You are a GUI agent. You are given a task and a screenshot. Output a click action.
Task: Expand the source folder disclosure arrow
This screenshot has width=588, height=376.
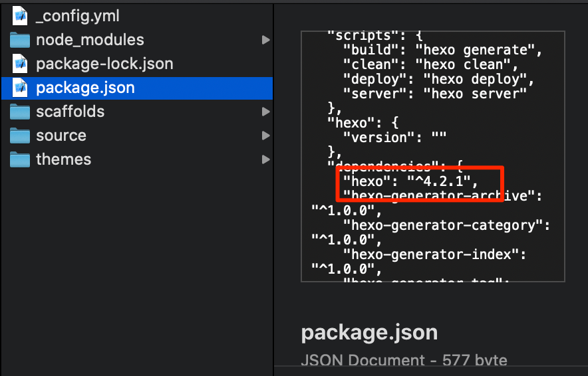pos(265,136)
